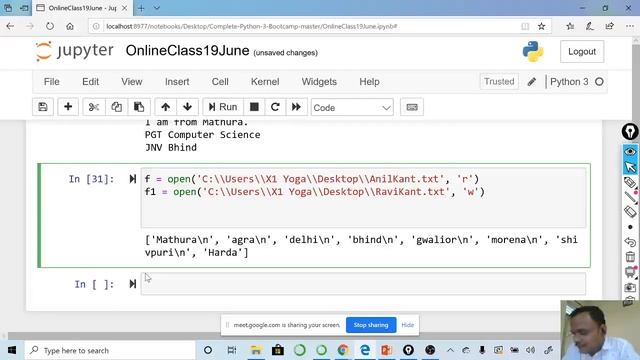Switch to the OnlineClass19June browser tab
Screen dimensions: 640x360
[82, 8]
